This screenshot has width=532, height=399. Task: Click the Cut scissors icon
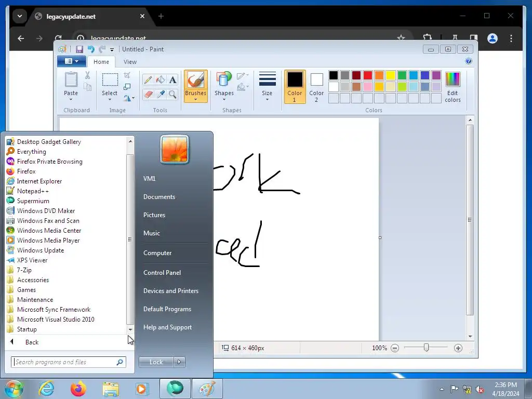(87, 75)
